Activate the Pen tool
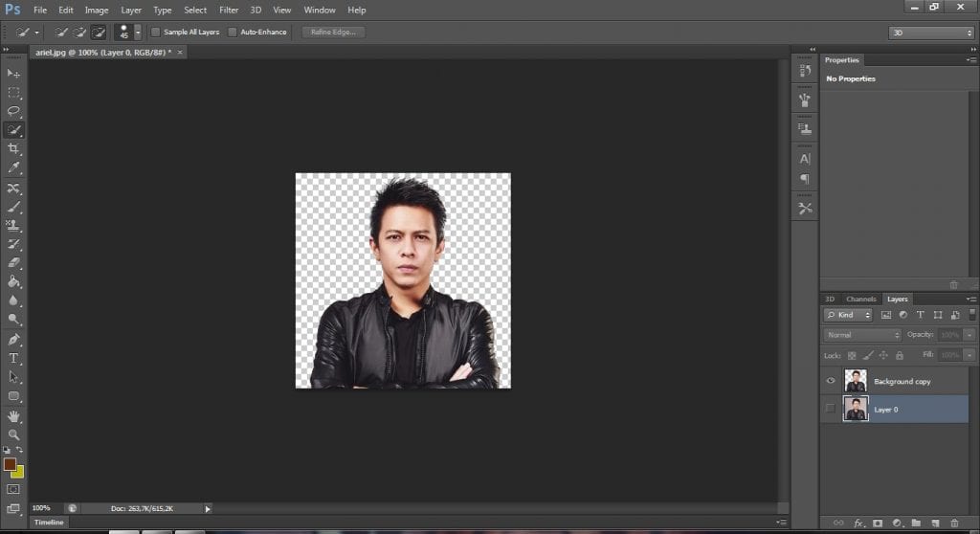Image resolution: width=980 pixels, height=534 pixels. 13,339
